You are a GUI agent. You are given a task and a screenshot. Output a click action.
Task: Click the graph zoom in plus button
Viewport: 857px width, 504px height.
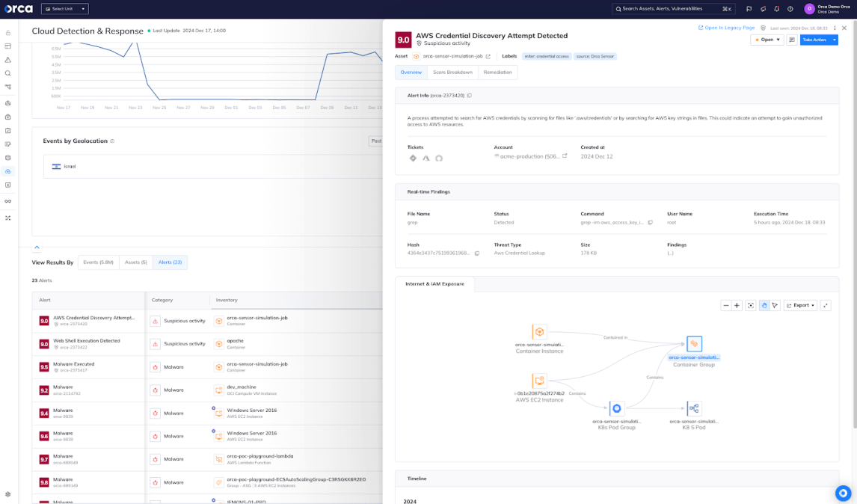coord(737,305)
